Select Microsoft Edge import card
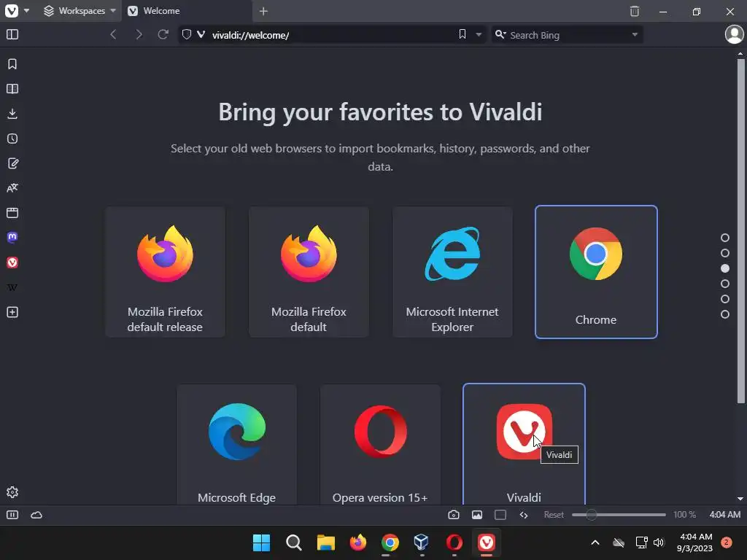 [x=237, y=445]
